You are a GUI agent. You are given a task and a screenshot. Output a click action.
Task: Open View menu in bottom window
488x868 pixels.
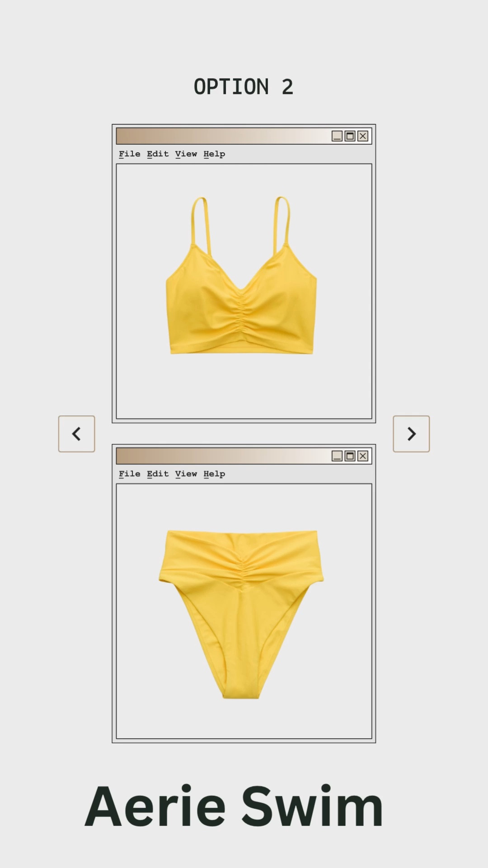click(186, 474)
